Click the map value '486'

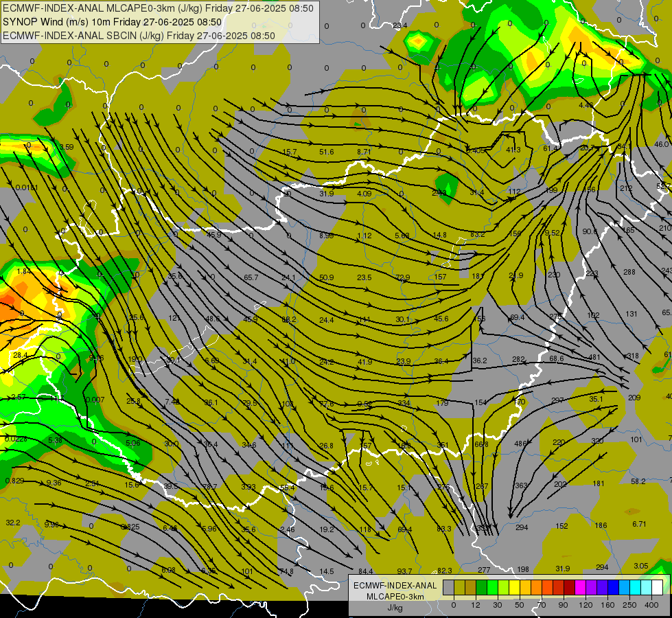pos(520,444)
